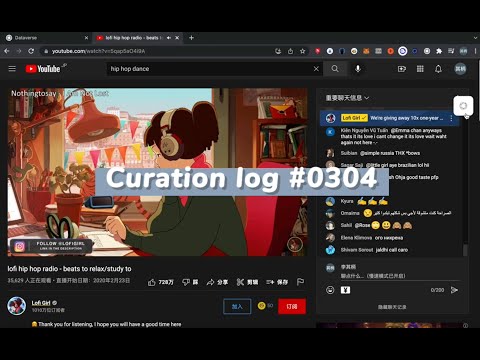Open a new browser tab
This screenshot has width=480, height=360.
(191, 38)
